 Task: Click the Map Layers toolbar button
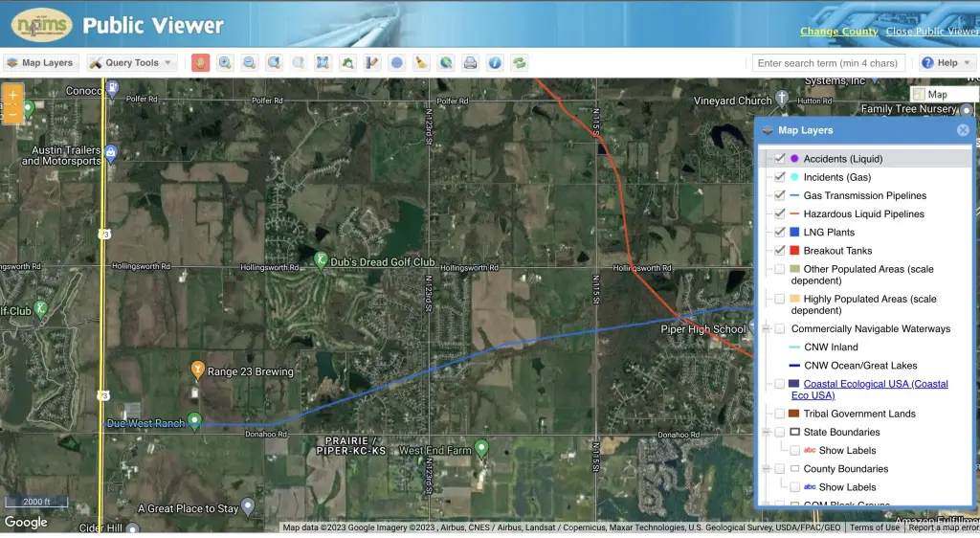pyautogui.click(x=40, y=63)
